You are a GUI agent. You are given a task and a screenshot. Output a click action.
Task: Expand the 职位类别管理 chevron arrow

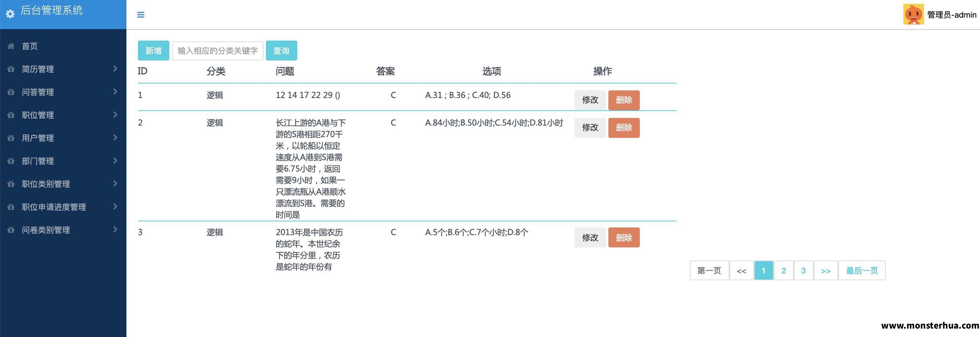click(x=115, y=183)
